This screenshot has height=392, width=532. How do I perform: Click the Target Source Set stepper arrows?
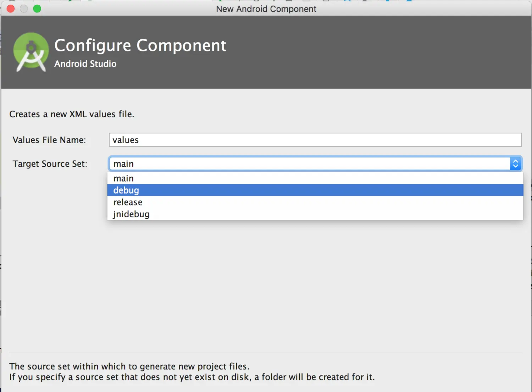pyautogui.click(x=516, y=164)
